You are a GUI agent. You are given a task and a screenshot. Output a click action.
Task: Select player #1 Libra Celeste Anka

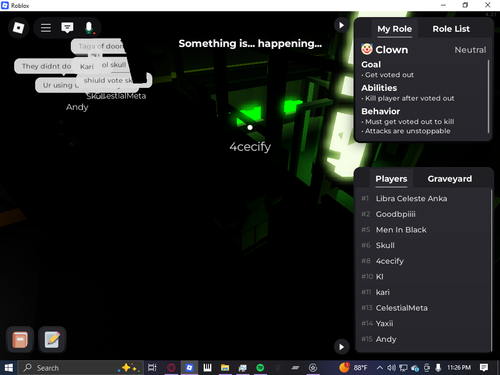(x=423, y=199)
